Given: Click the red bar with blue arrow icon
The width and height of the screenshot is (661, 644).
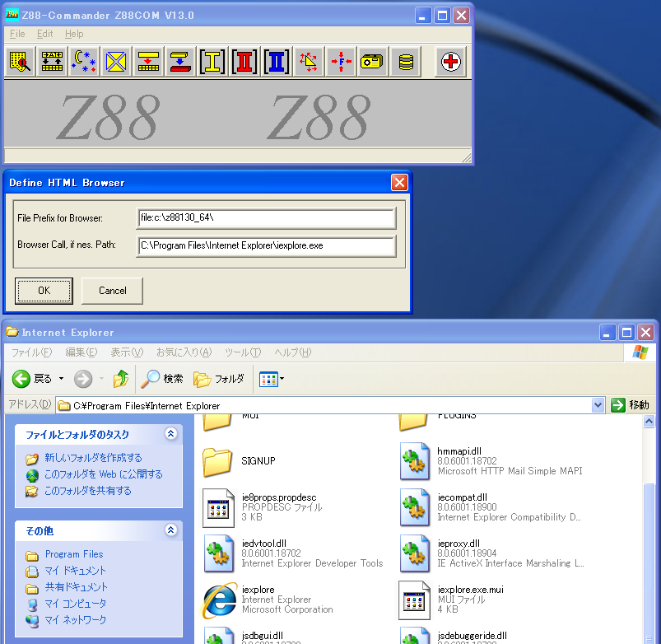Looking at the screenshot, I should coord(180,62).
